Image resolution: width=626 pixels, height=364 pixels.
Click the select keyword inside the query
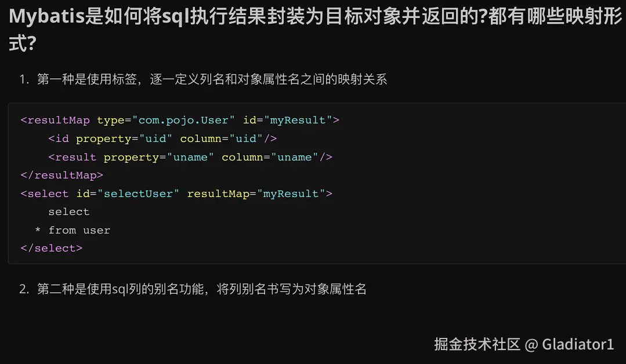click(x=68, y=212)
